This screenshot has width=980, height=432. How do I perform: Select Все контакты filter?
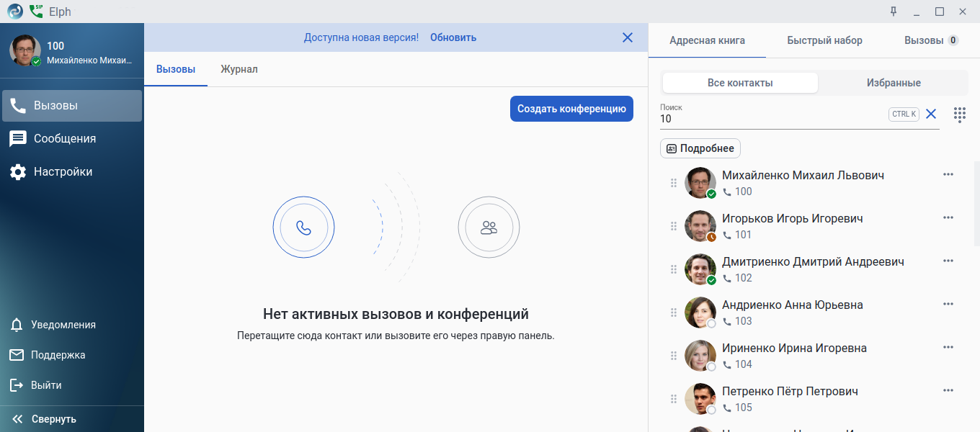pyautogui.click(x=740, y=83)
